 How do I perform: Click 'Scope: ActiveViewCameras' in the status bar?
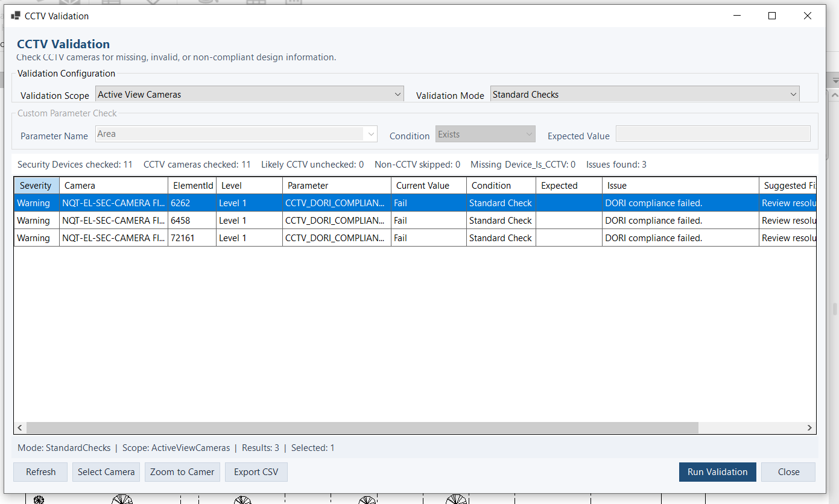pyautogui.click(x=176, y=448)
